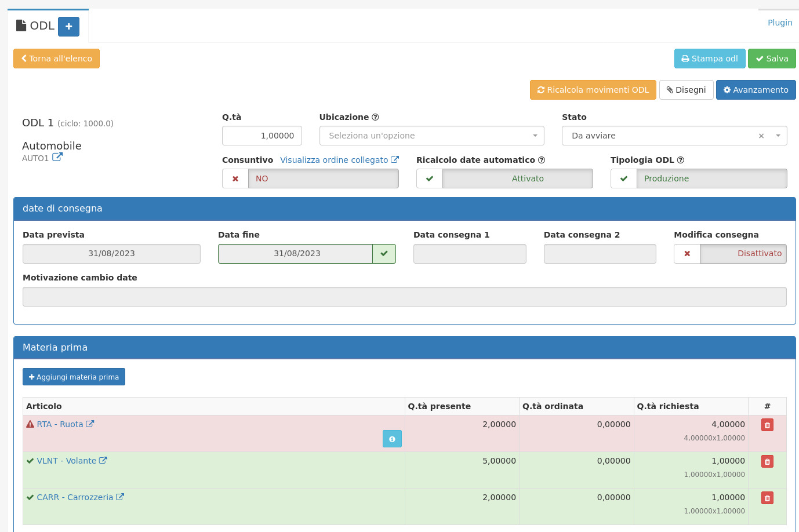Click the Salva button
The height and width of the screenshot is (532, 799).
coord(772,59)
